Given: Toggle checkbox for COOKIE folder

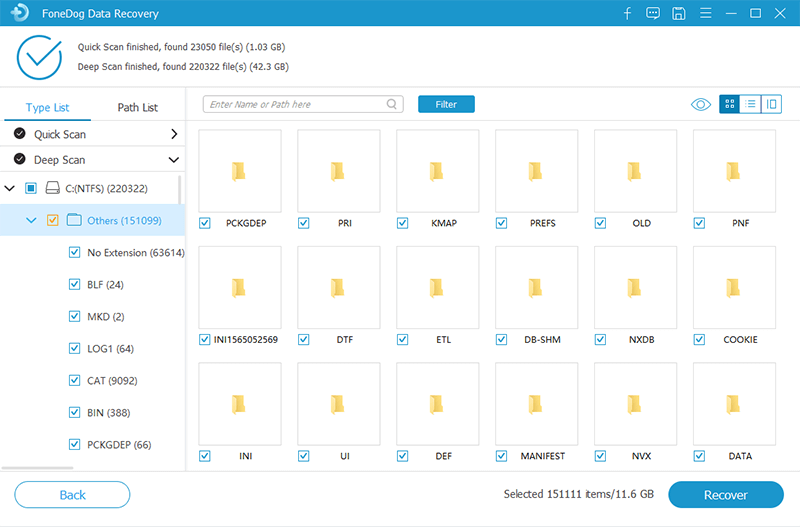Looking at the screenshot, I should (x=699, y=340).
